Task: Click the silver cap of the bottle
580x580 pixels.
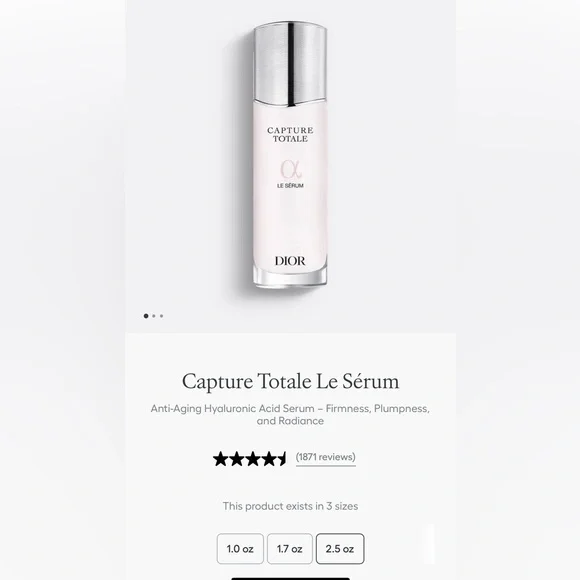Action: [x=290, y=64]
